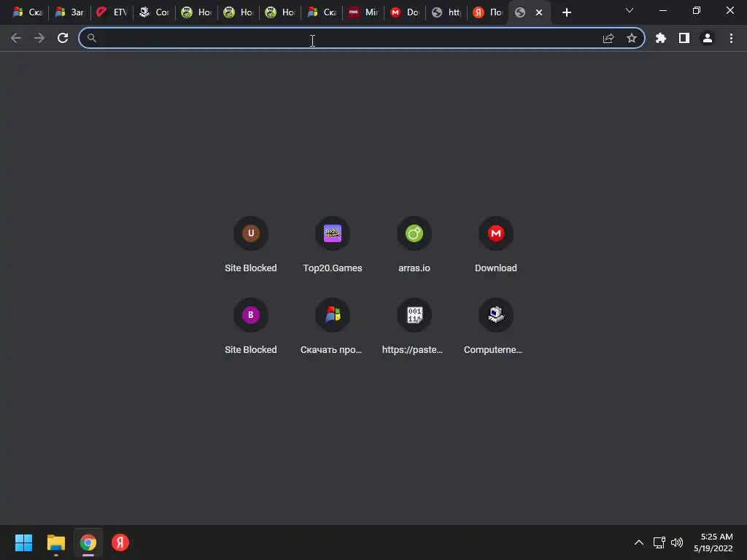Open a new tab with the plus button

pos(566,12)
